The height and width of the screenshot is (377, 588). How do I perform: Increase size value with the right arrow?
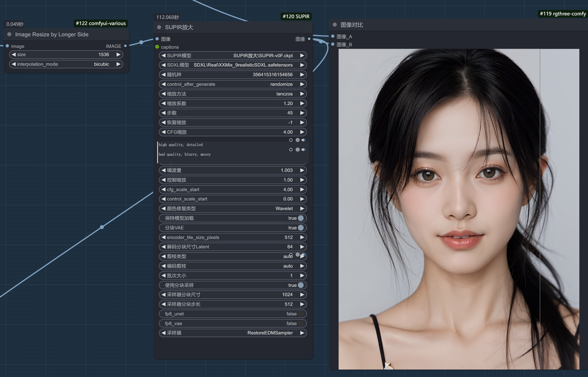118,54
